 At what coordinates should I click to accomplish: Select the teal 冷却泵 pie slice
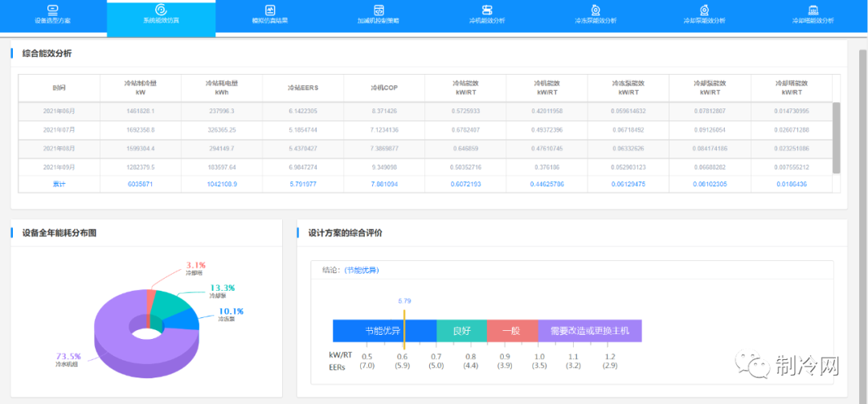point(170,304)
